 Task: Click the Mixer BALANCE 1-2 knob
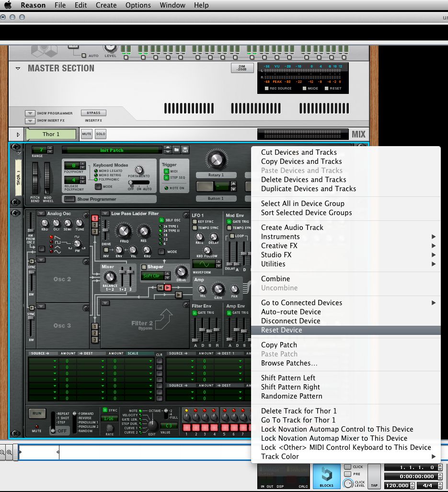pos(110,277)
